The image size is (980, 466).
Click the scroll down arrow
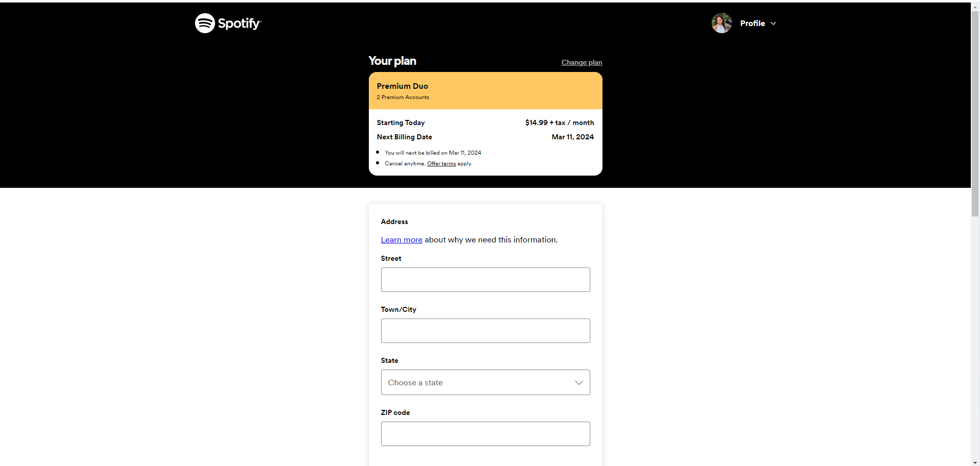pyautogui.click(x=975, y=462)
